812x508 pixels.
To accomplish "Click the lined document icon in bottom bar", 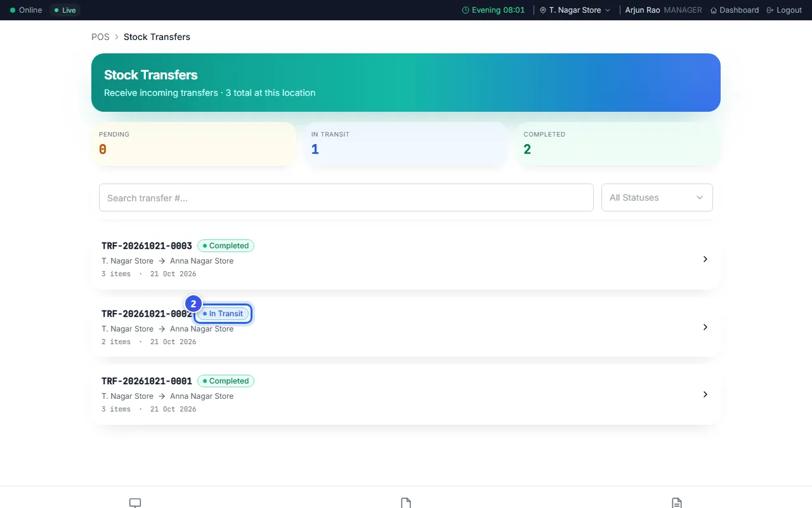I will point(677,503).
